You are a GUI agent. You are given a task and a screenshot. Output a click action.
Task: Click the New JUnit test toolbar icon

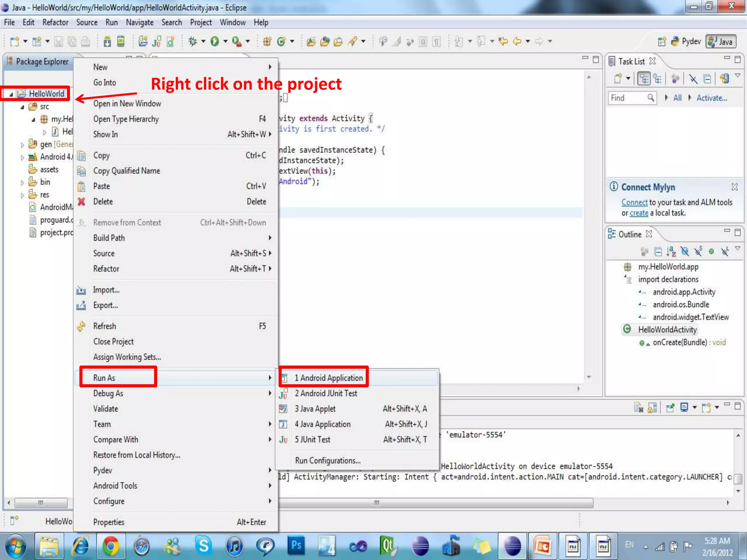tap(157, 42)
